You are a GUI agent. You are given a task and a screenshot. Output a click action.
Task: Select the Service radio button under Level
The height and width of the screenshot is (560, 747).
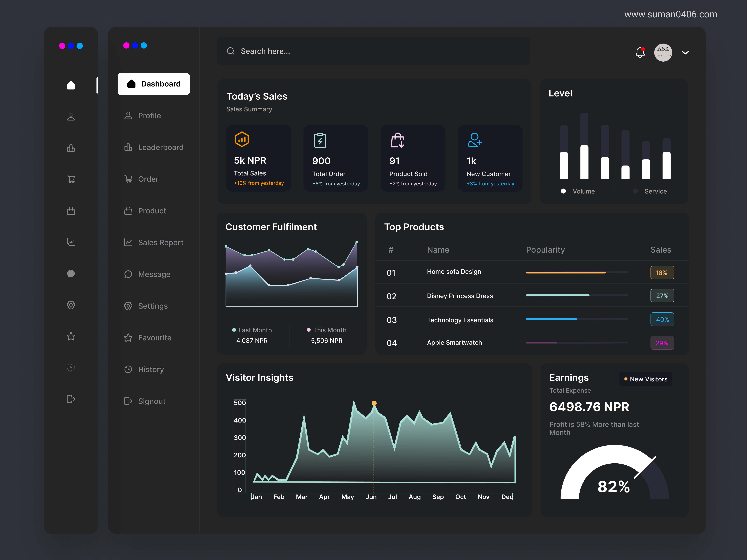635,191
